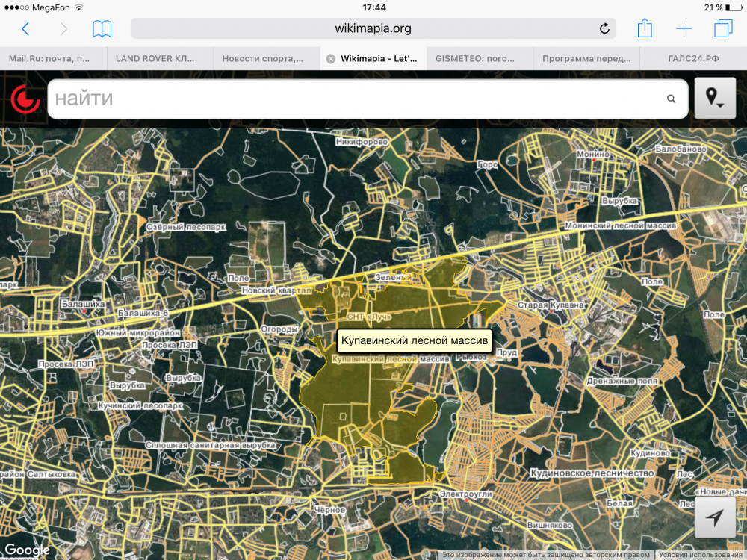Click the red Wikimapia logo
The width and height of the screenshot is (747, 560).
pos(25,99)
